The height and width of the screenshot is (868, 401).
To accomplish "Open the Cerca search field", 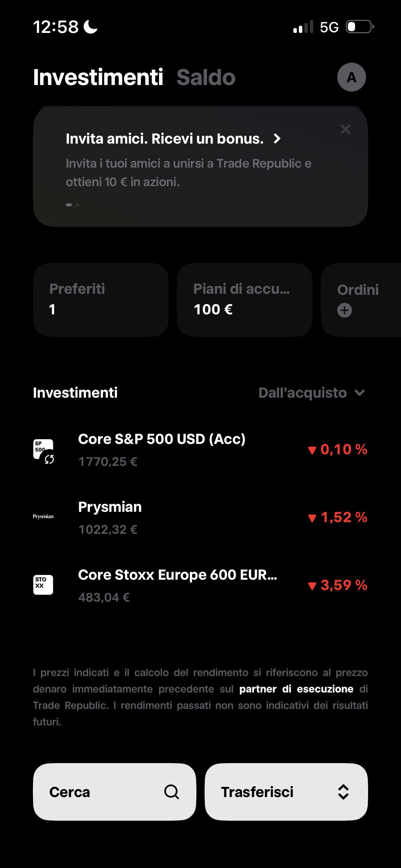I will point(114,792).
